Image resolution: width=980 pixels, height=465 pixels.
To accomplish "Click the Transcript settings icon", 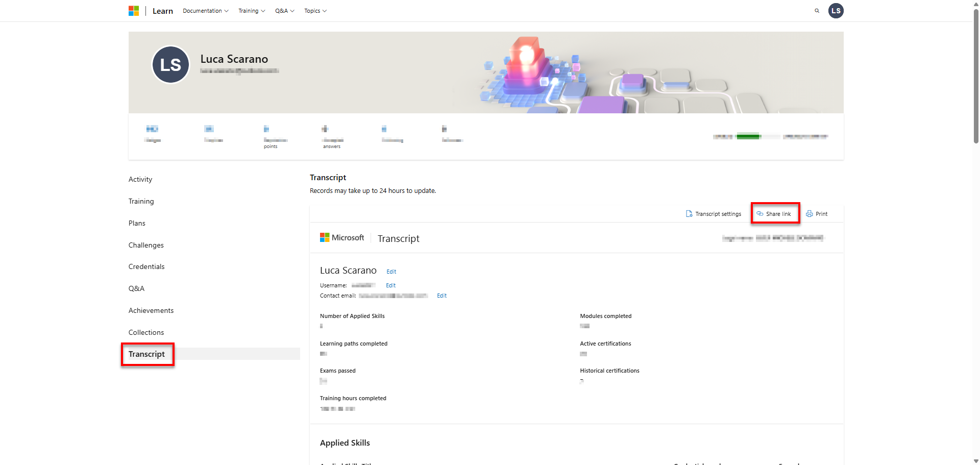I will 689,214.
